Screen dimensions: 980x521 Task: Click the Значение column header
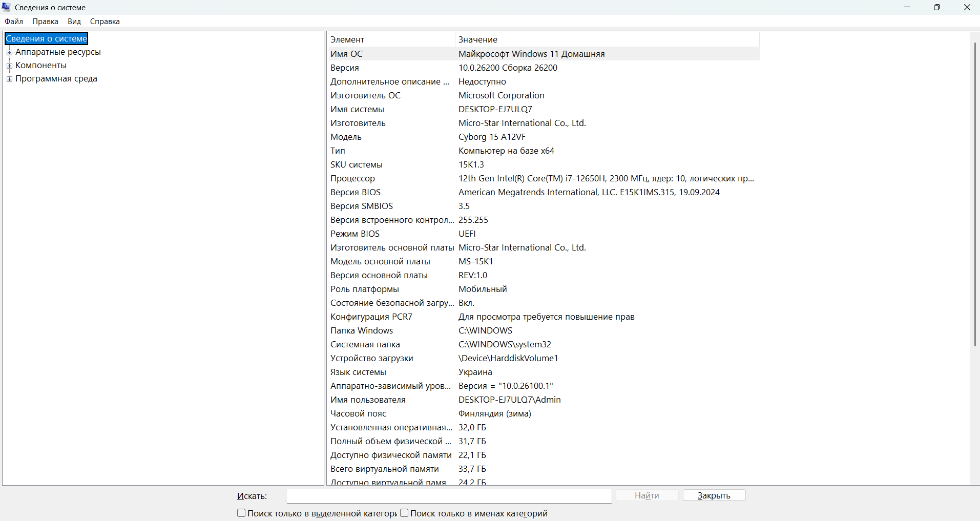(x=607, y=39)
